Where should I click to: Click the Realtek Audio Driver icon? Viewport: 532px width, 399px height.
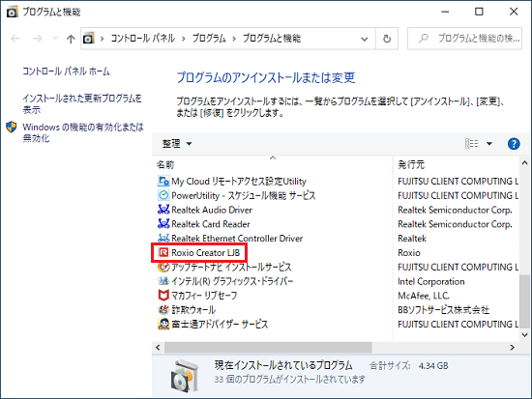point(163,210)
